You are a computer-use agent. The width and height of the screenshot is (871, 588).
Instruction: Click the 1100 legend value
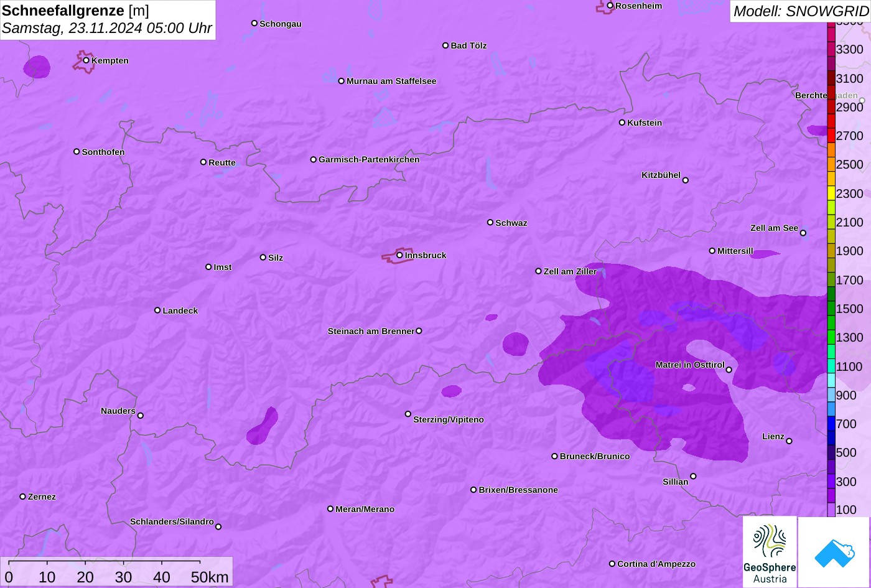[850, 366]
